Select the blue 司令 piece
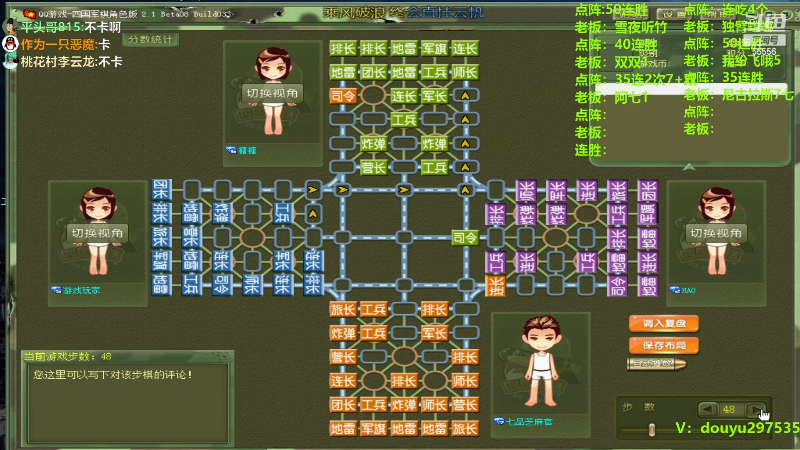 222,285
